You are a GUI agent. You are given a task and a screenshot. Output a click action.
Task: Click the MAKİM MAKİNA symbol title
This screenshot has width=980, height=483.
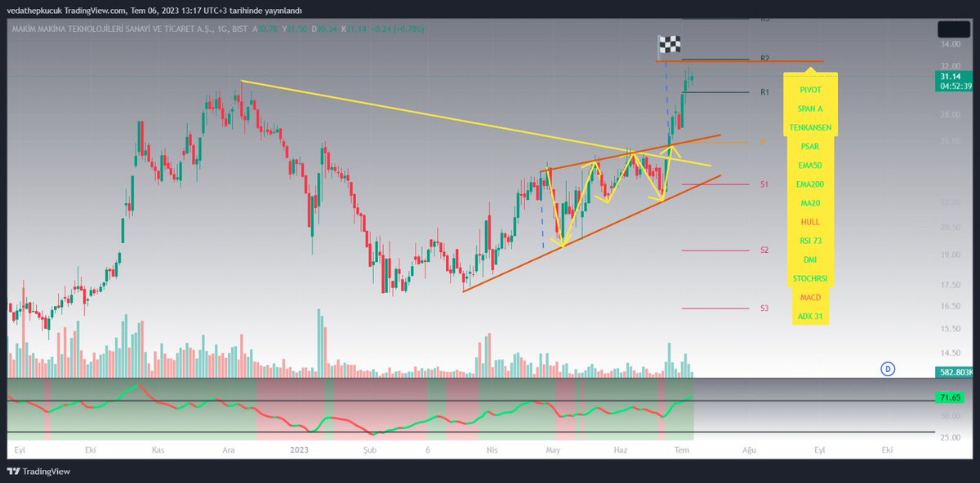tap(122, 29)
